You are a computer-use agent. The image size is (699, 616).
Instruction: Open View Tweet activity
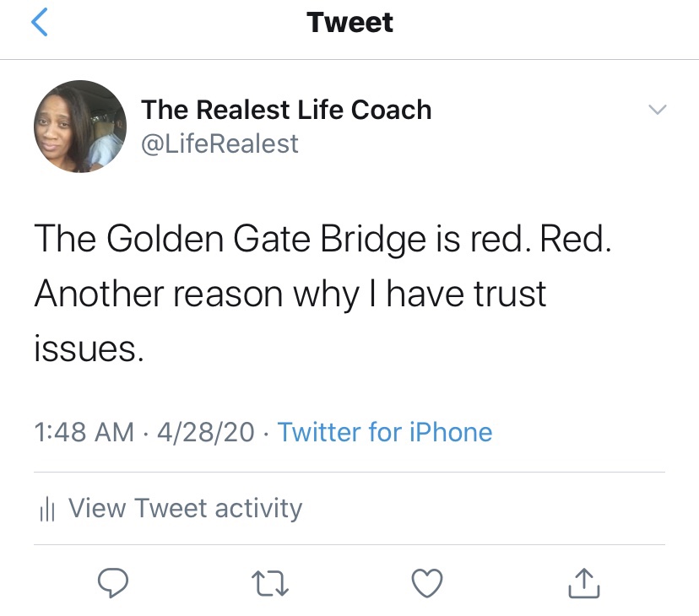pos(184,508)
